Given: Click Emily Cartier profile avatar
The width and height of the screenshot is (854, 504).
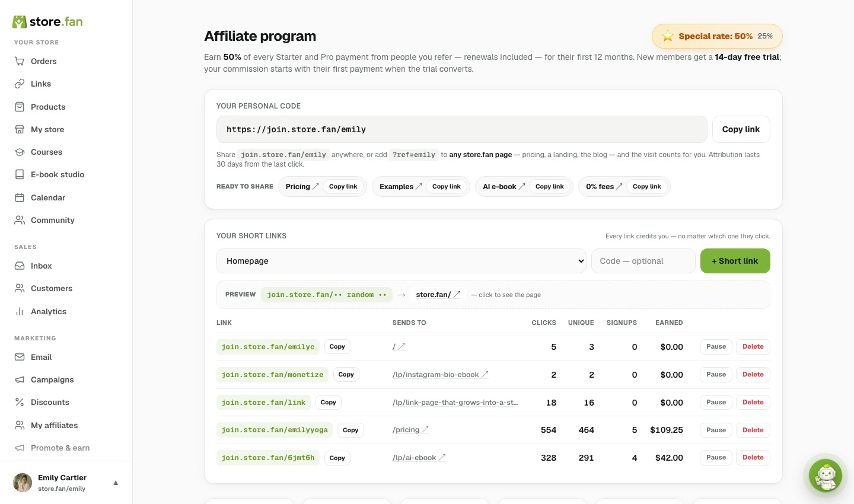Looking at the screenshot, I should 23,483.
